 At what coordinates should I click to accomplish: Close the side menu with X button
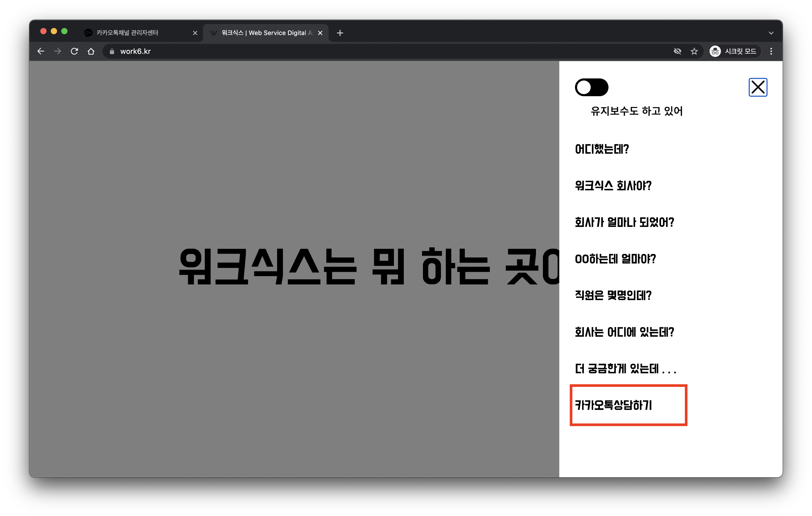(758, 87)
